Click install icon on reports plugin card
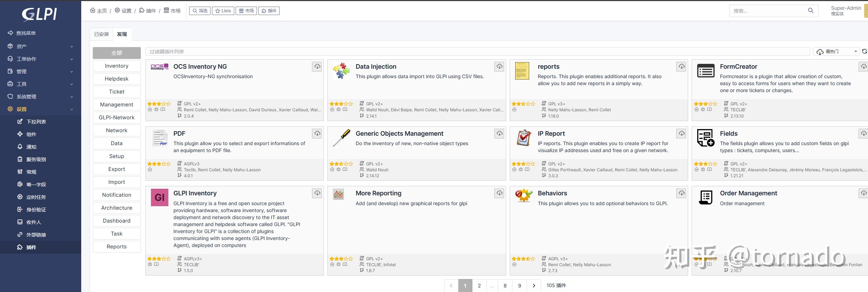Screen dimensions: 868x292 tap(682, 67)
